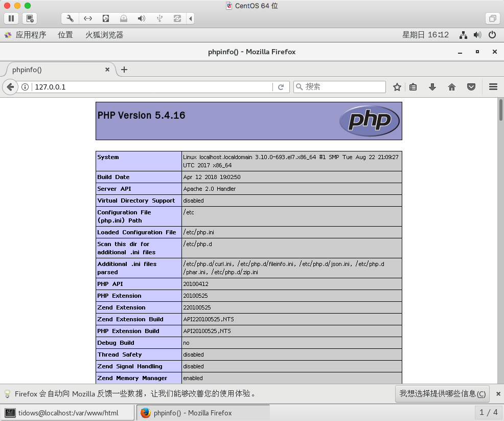Select Zend Signal Handling label
The width and height of the screenshot is (504, 421).
pyautogui.click(x=130, y=366)
